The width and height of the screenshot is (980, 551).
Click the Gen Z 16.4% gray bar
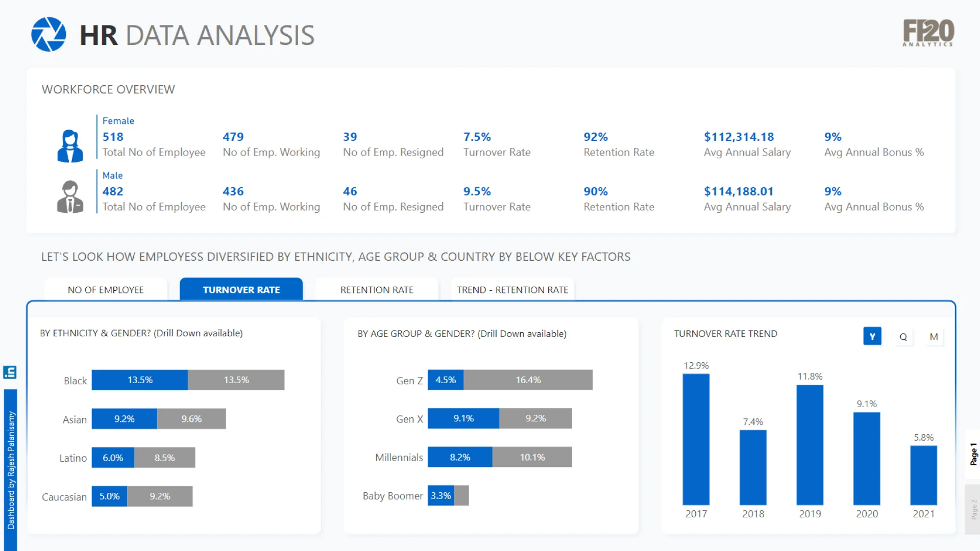(528, 380)
